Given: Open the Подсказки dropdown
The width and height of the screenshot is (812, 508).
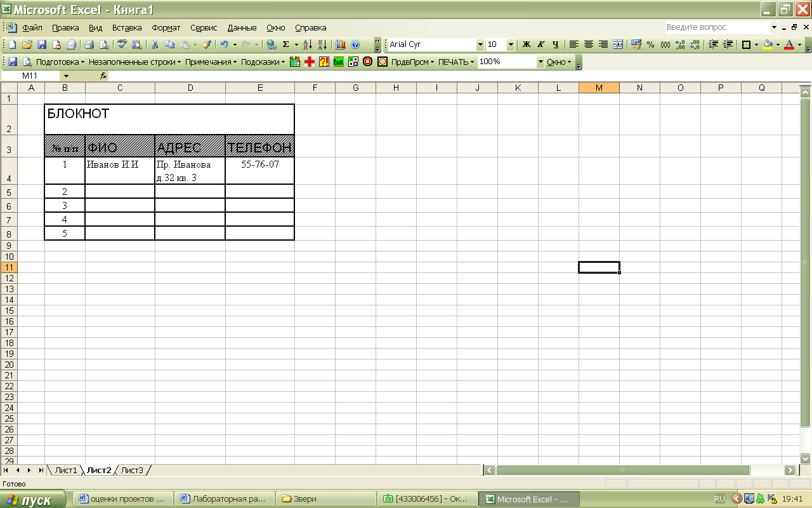Looking at the screenshot, I should (x=263, y=62).
